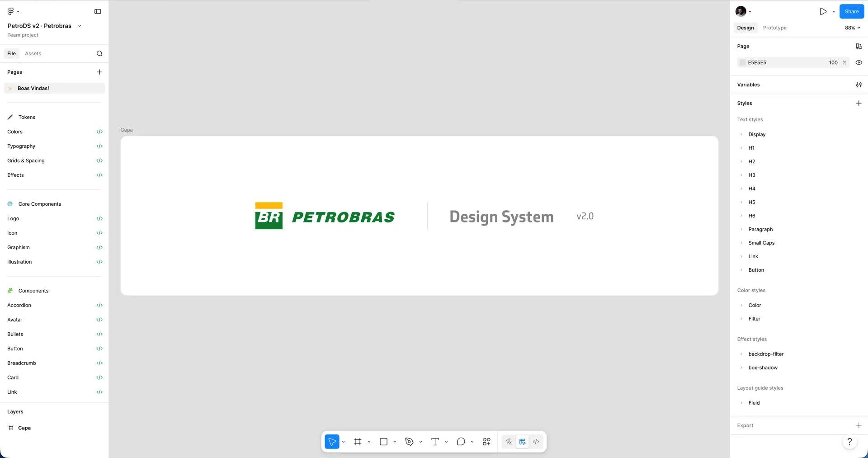Open the 88% zoom dropdown
This screenshot has width=868, height=458.
point(852,28)
